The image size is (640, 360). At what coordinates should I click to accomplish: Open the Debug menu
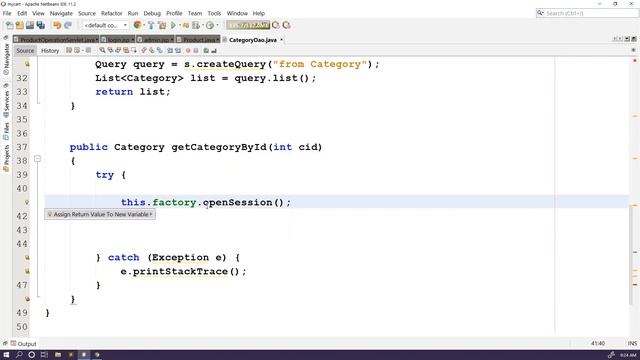click(152, 13)
